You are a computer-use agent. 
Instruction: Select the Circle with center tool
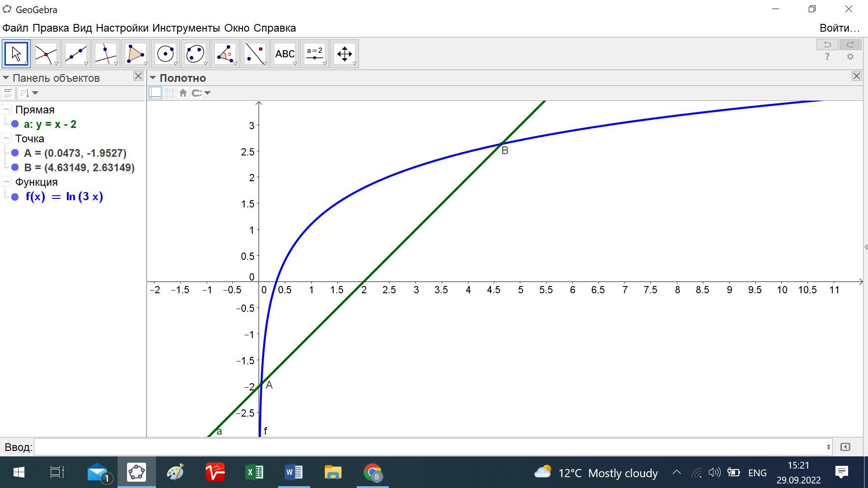click(165, 54)
